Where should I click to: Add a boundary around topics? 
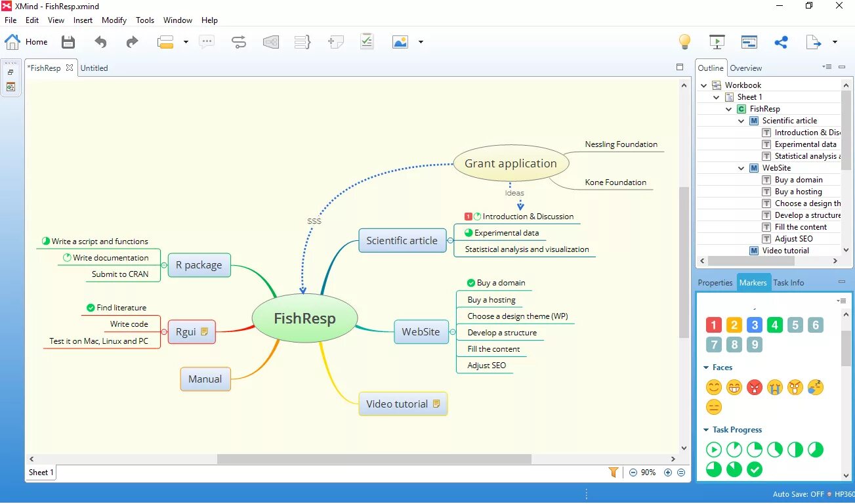(x=270, y=42)
